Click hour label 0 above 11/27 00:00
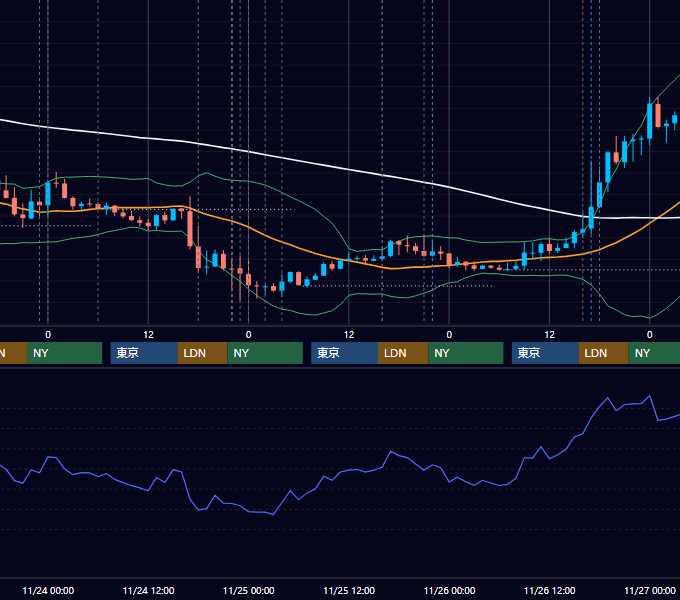 point(650,335)
